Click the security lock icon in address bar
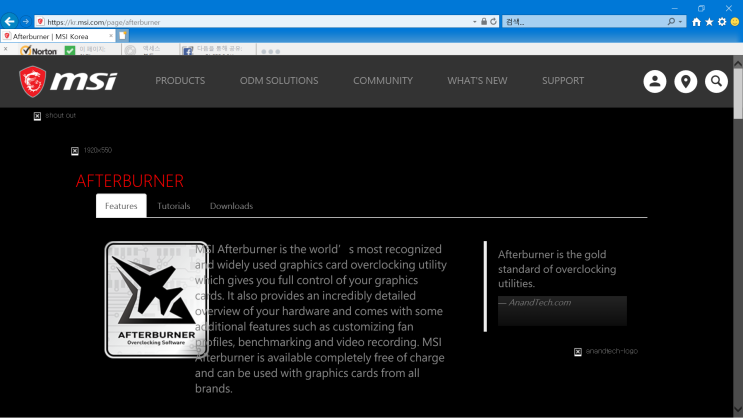 click(484, 22)
